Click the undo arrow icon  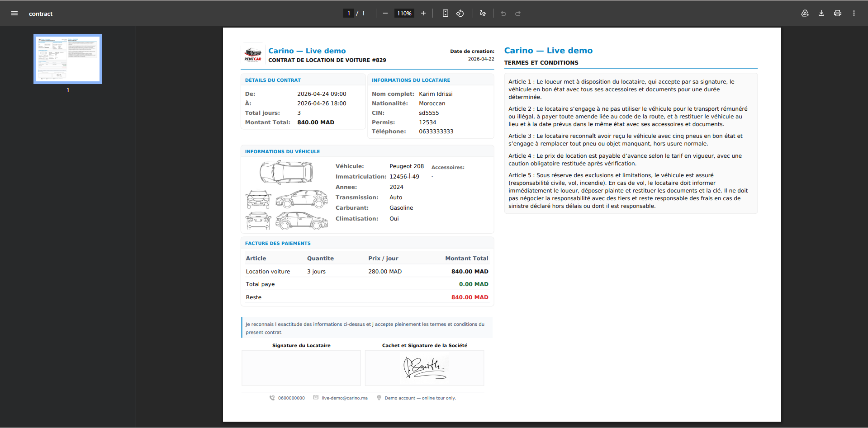[503, 14]
